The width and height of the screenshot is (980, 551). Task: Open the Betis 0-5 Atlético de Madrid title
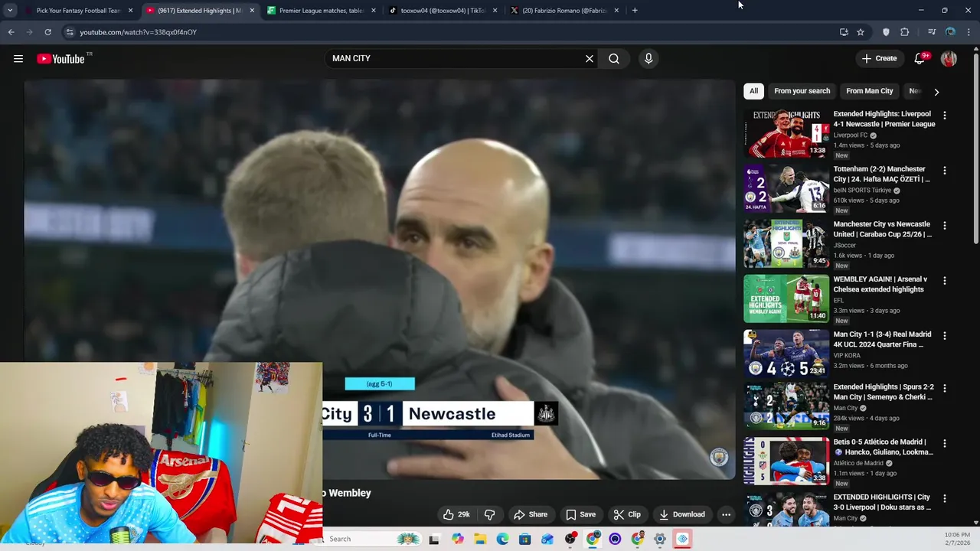click(x=883, y=447)
